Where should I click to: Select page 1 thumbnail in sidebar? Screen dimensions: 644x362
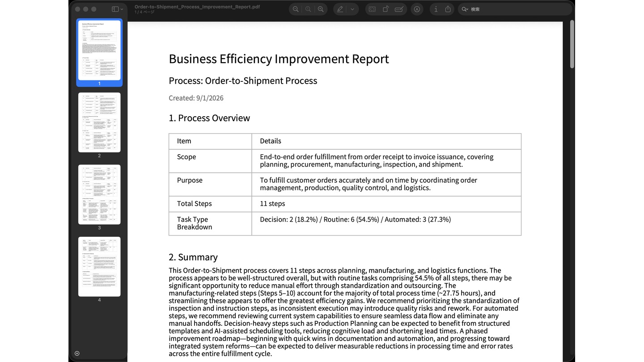tap(99, 50)
